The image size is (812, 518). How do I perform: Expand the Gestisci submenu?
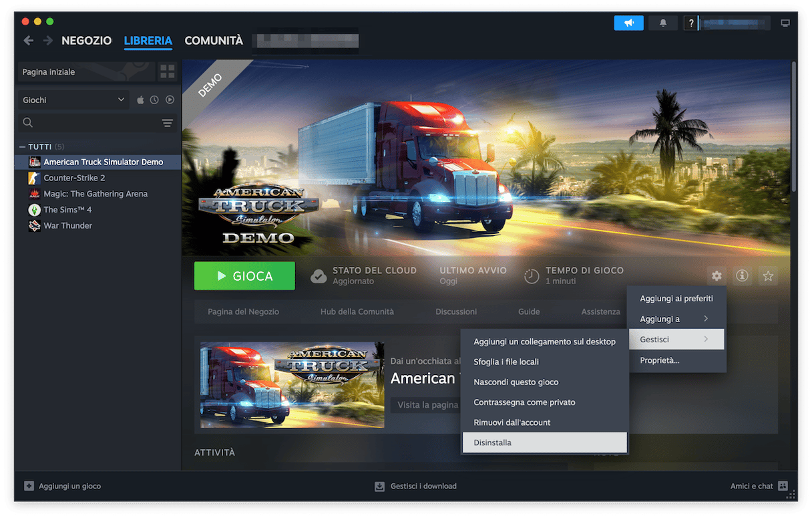(x=676, y=340)
